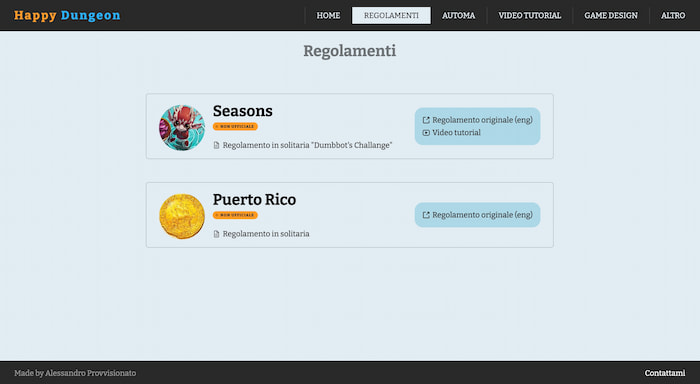The height and width of the screenshot is (384, 700).
Task: Click the Seasons game thumbnail
Action: (x=182, y=128)
